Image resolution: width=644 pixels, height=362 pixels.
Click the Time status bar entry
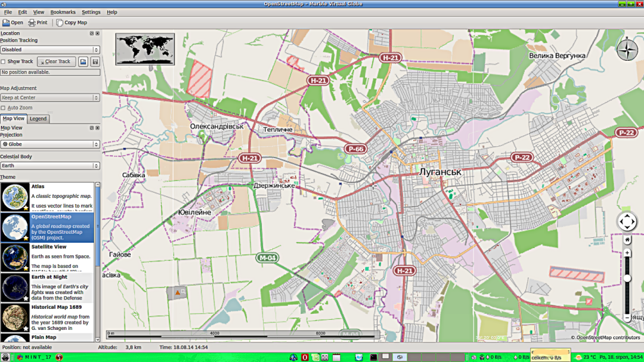coord(184,347)
